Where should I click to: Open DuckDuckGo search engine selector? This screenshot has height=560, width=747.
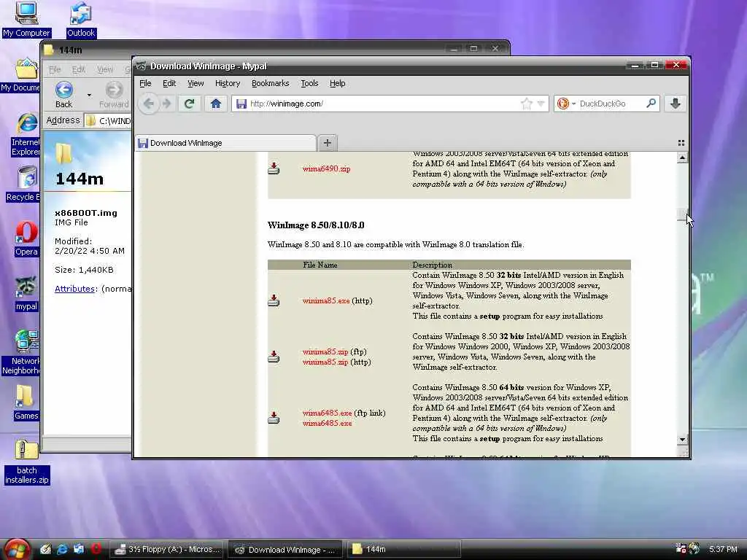566,104
